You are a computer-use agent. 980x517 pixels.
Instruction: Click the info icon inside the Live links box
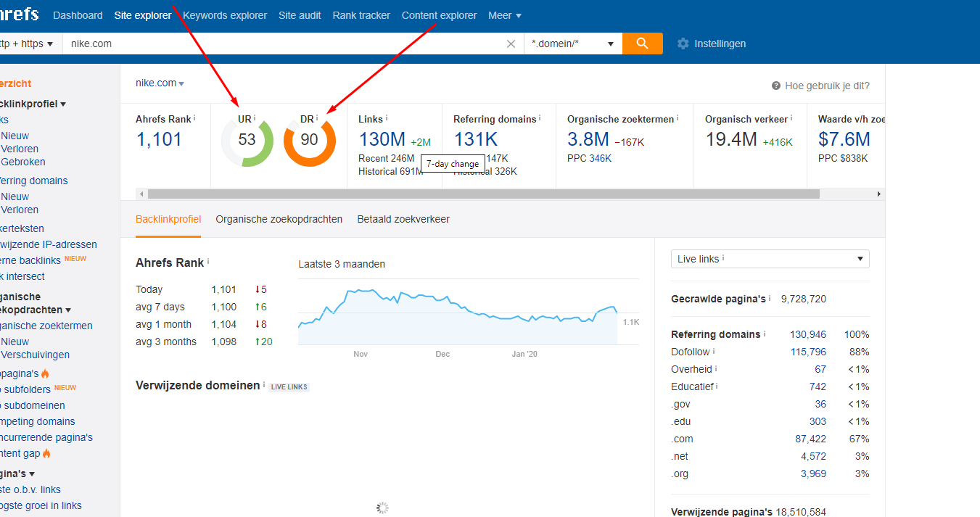pos(724,258)
